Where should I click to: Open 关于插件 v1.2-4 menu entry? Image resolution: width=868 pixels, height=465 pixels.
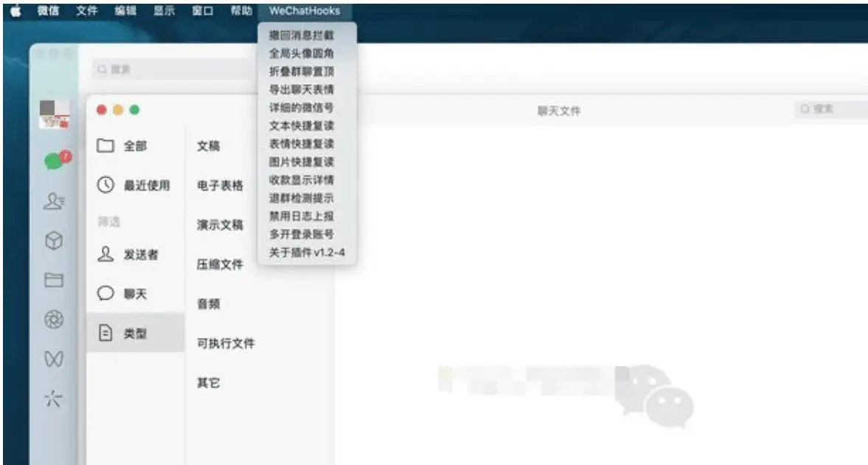(x=308, y=252)
